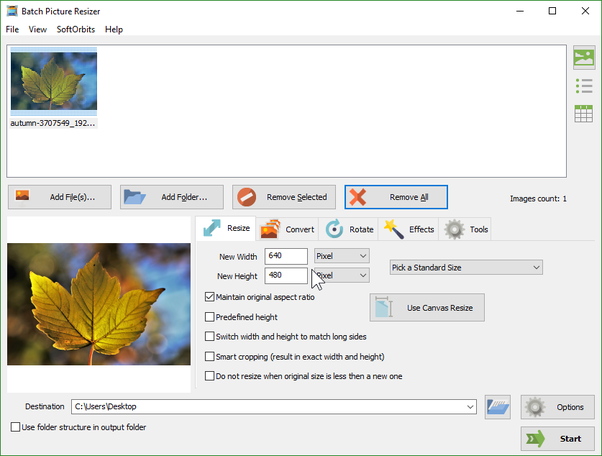Open the New Width unit Pixel dropdown
This screenshot has height=456, width=602.
[342, 256]
